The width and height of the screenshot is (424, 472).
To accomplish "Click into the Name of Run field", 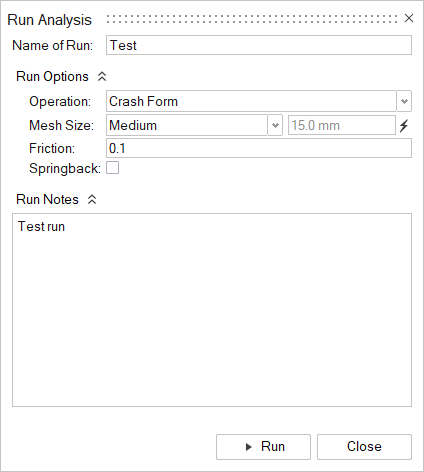I will [259, 45].
